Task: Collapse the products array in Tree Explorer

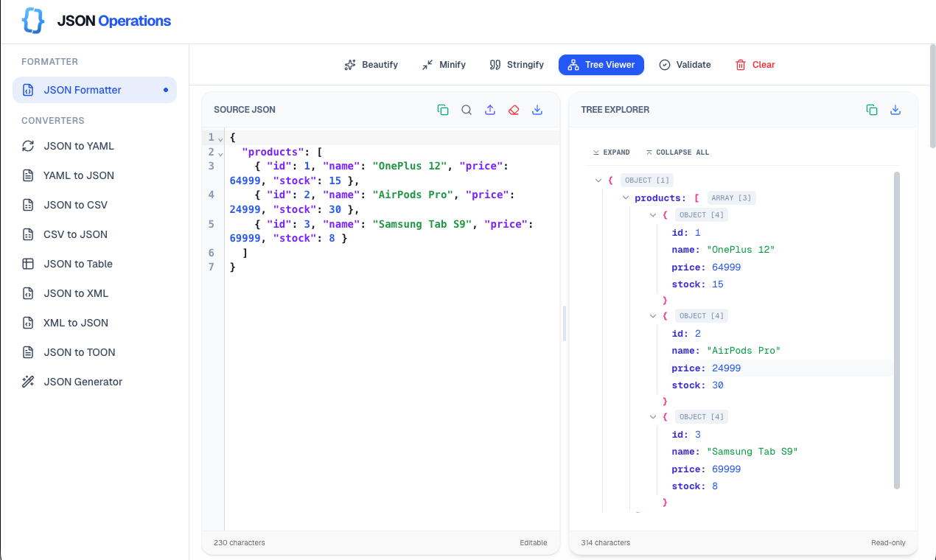Action: click(625, 197)
